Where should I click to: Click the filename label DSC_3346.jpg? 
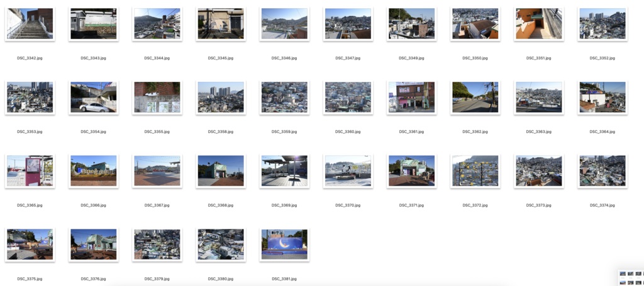(x=284, y=58)
